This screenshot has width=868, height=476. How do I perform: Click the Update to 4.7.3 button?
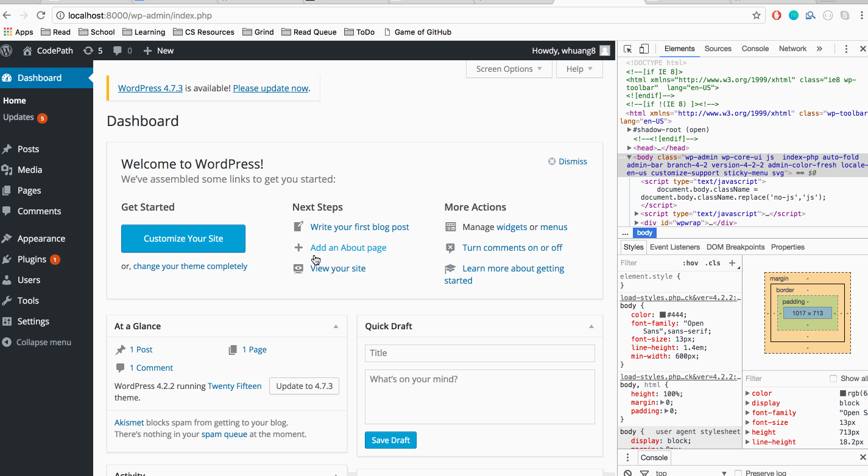(x=304, y=386)
